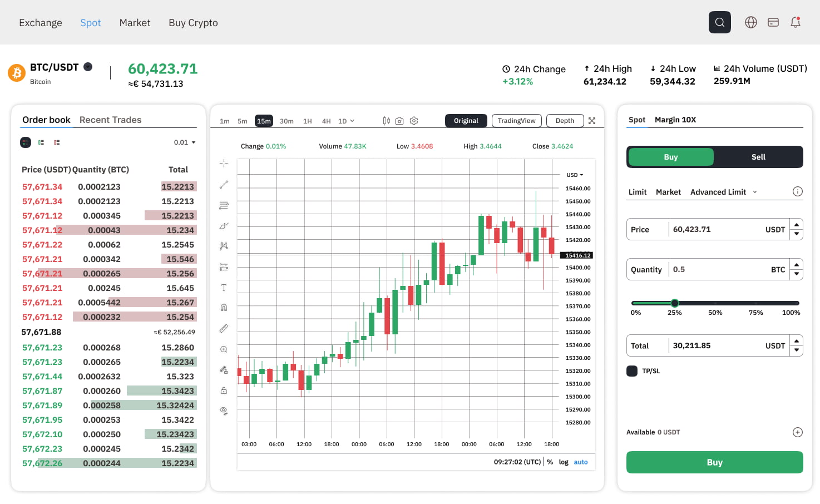
Task: Show only buy orders in the order book
Action: click(x=41, y=142)
